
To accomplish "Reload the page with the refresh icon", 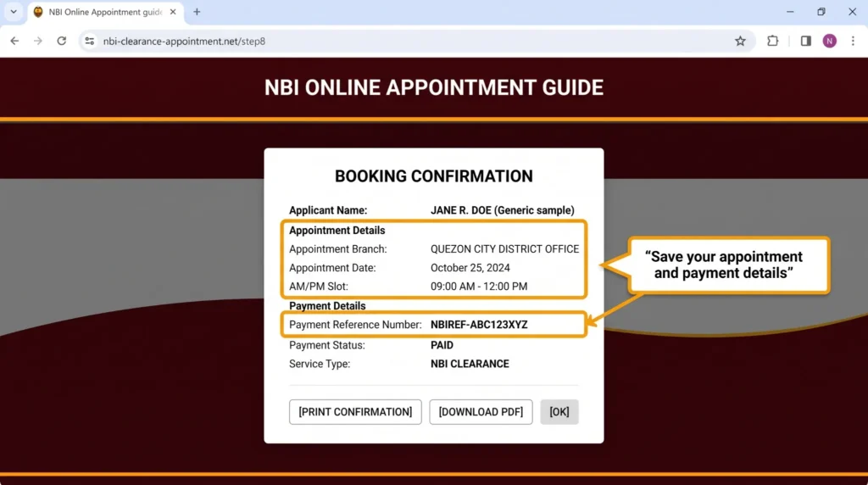I will pos(61,41).
